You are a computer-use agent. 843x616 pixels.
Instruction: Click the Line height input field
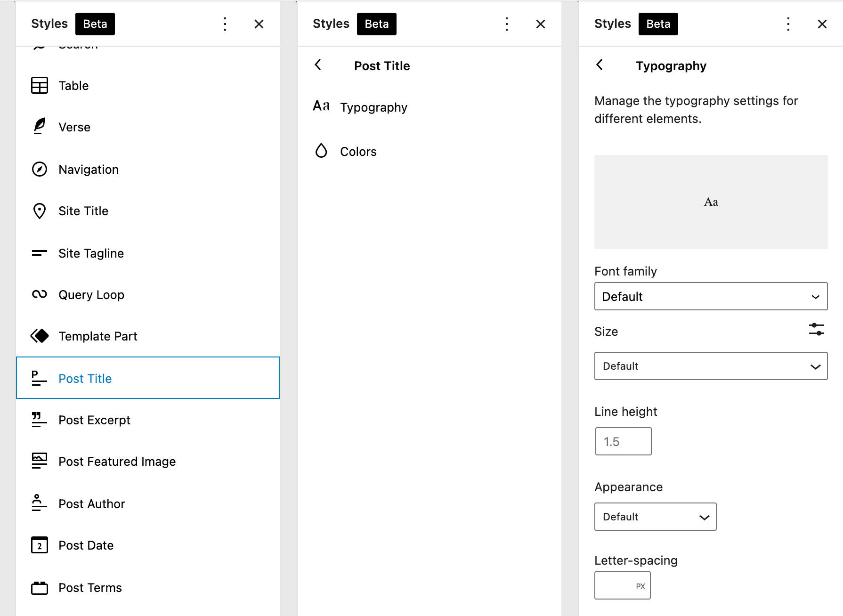(x=623, y=441)
